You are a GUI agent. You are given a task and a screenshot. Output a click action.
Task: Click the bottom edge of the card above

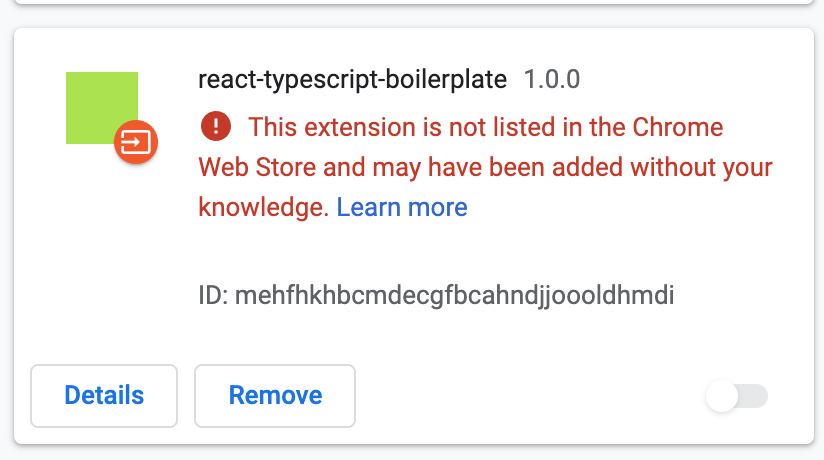(x=412, y=3)
